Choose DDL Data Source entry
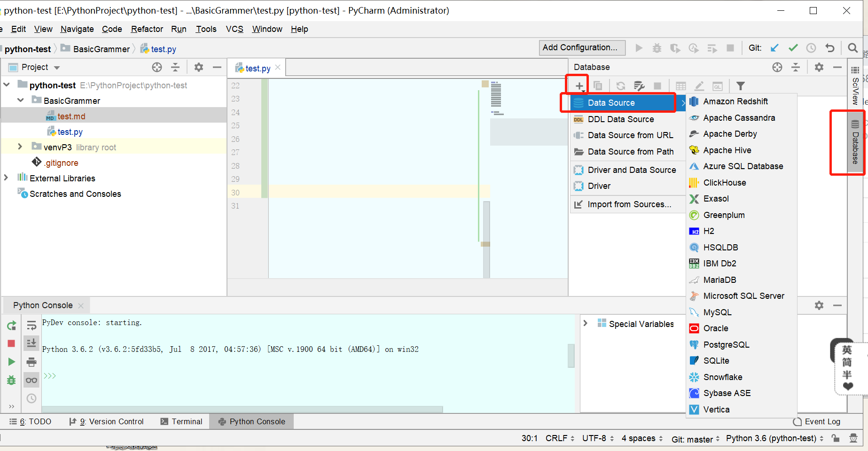868x451 pixels. click(628, 119)
